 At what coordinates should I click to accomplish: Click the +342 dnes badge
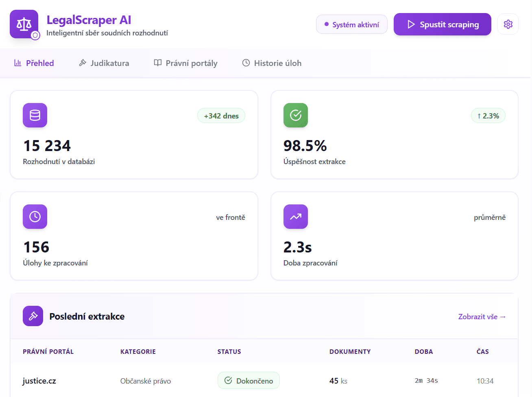click(x=221, y=116)
